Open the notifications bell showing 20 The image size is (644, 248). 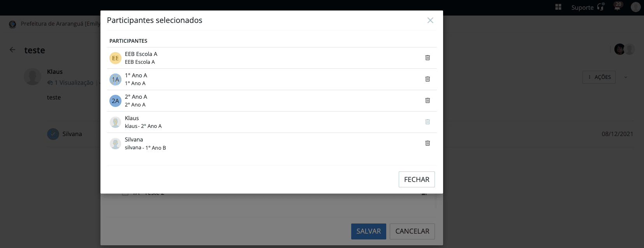617,7
